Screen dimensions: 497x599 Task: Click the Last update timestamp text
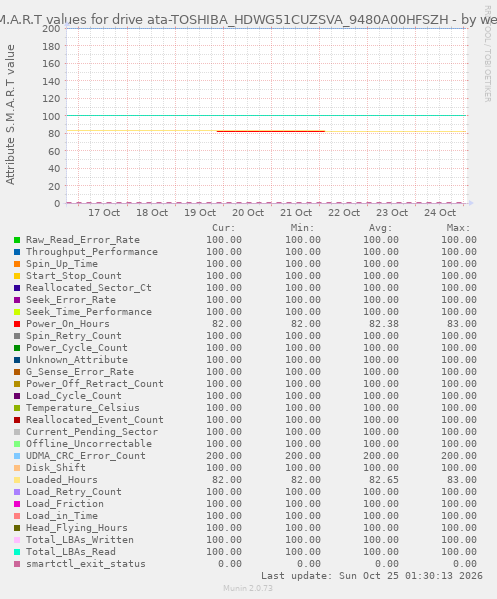point(372,576)
